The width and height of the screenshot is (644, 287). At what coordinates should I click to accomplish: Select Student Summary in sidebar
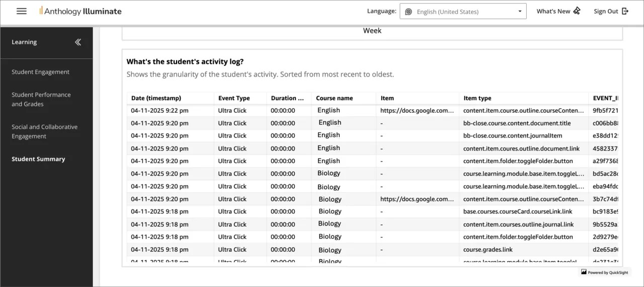38,159
